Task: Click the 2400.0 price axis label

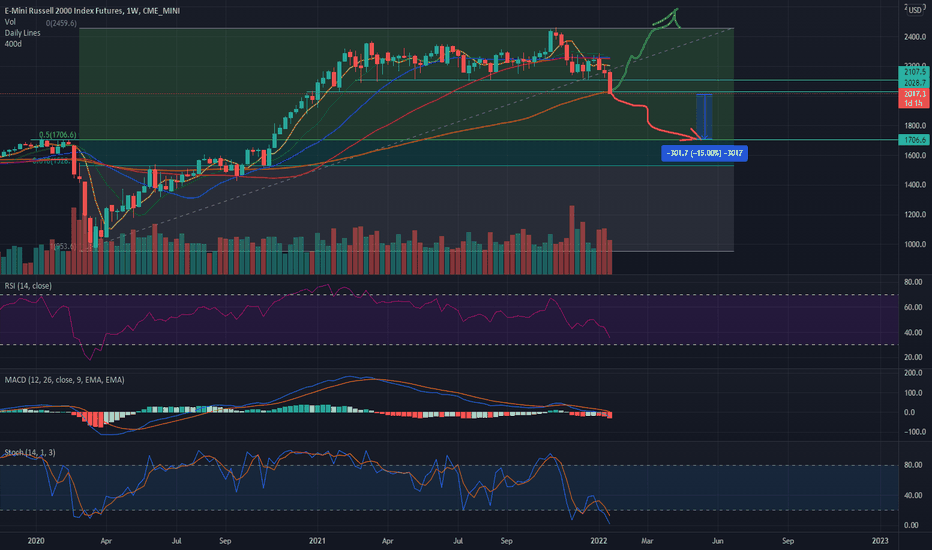Action: pyautogui.click(x=915, y=37)
